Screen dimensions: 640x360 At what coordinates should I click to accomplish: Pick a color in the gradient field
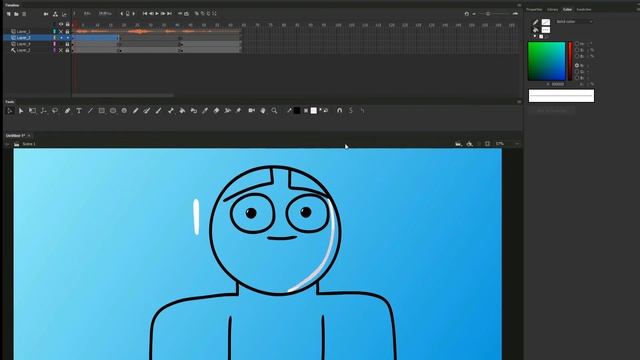click(x=547, y=61)
